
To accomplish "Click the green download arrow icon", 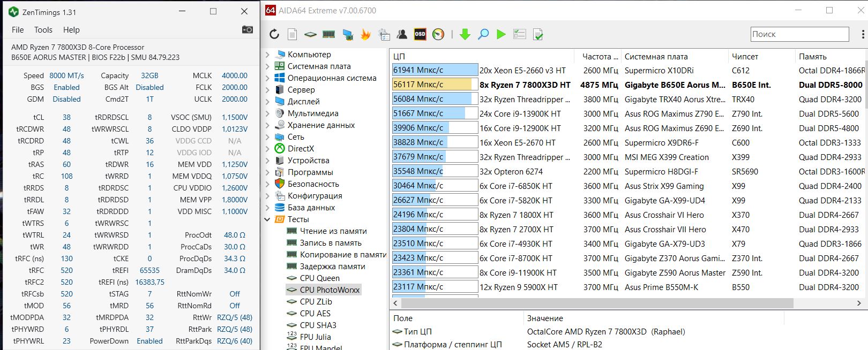I will pyautogui.click(x=465, y=34).
